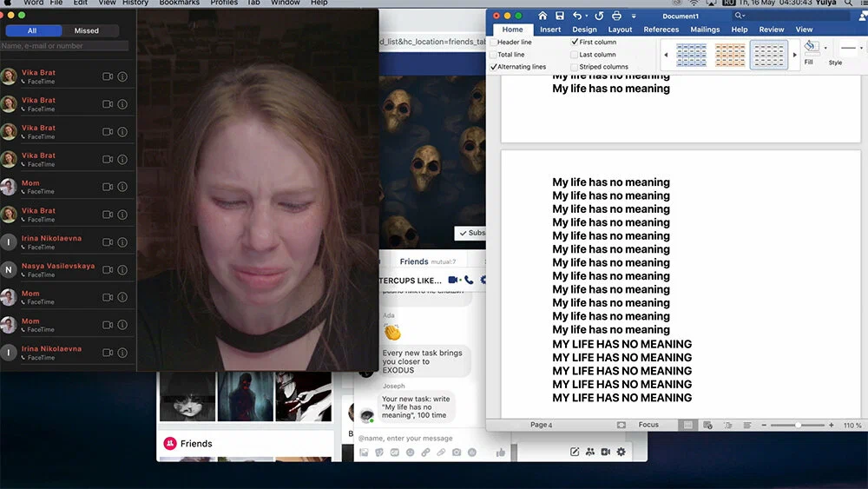Attach a photo with the camera icon in chat
The image size is (868, 489).
click(x=457, y=453)
